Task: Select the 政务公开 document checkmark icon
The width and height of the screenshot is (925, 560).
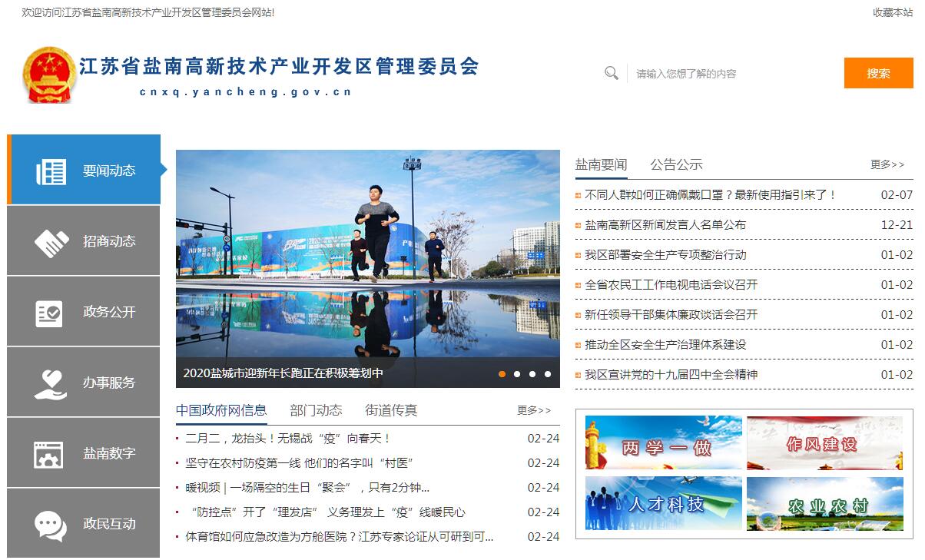Action: [50, 313]
